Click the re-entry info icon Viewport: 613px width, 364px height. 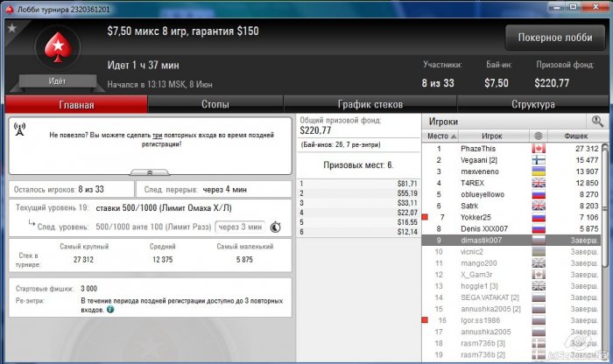[x=110, y=310]
